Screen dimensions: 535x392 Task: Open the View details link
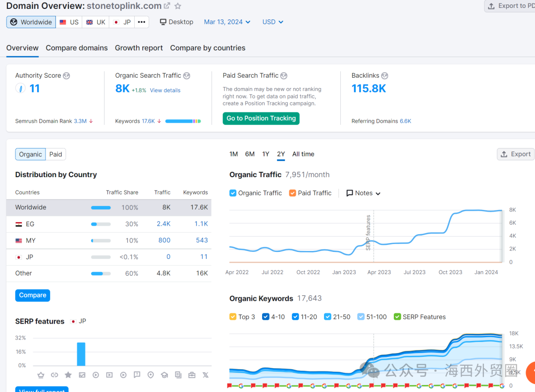(x=165, y=91)
